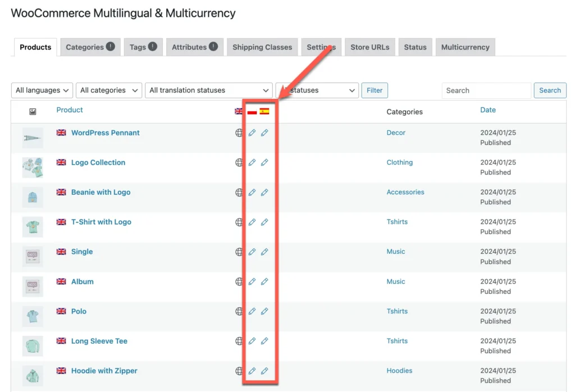The width and height of the screenshot is (575, 392).
Task: Open the Shipping Classes tab
Action: [262, 47]
